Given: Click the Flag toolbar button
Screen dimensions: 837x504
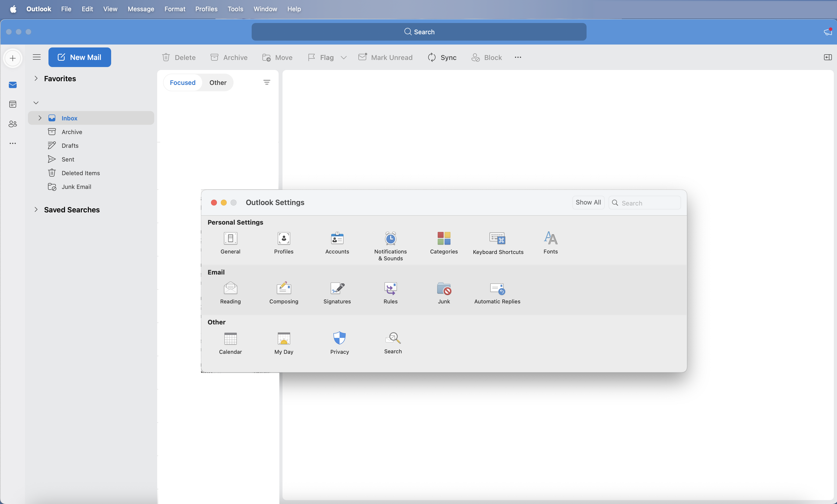Looking at the screenshot, I should [321, 57].
